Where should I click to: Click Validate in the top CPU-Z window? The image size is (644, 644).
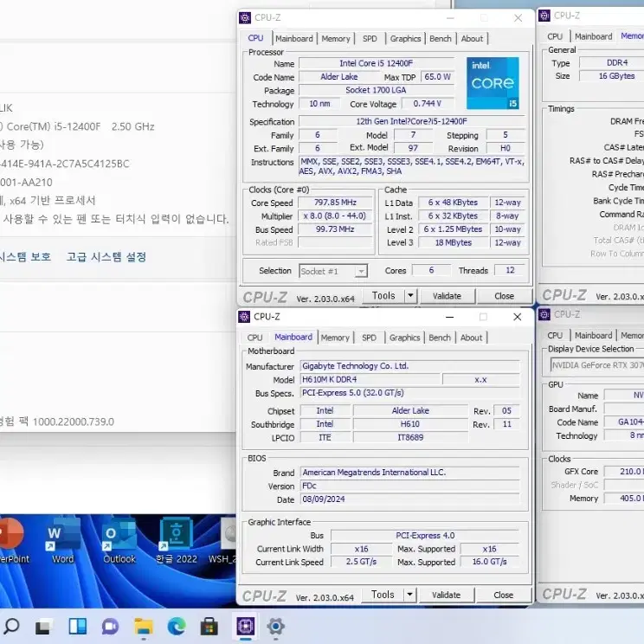tap(447, 296)
